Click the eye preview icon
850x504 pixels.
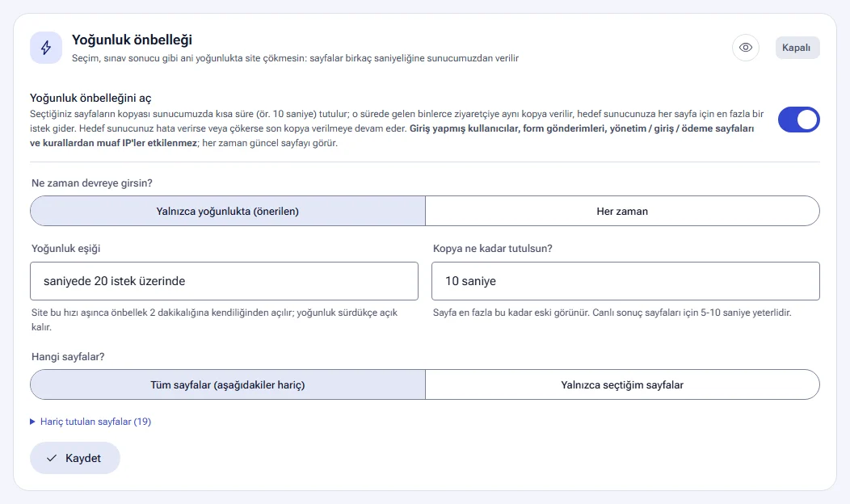pyautogui.click(x=746, y=48)
